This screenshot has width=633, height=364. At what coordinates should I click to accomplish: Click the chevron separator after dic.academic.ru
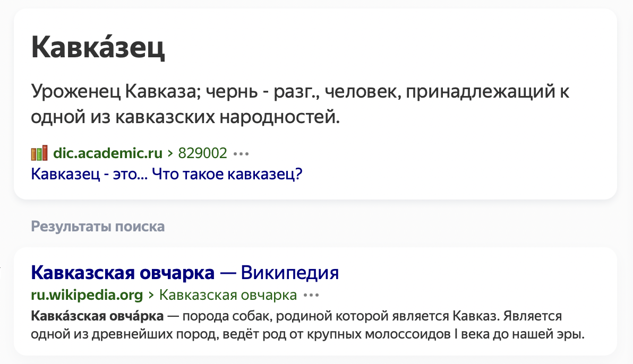point(170,154)
